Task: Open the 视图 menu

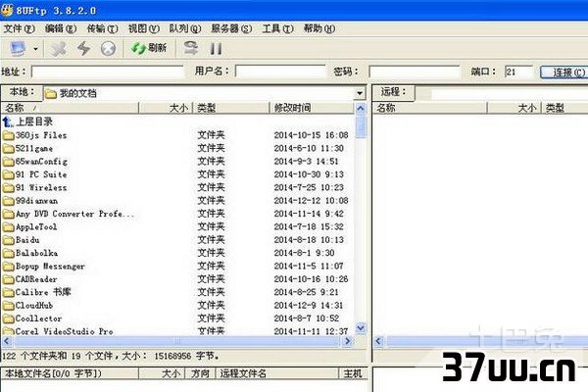Action: pyautogui.click(x=144, y=28)
